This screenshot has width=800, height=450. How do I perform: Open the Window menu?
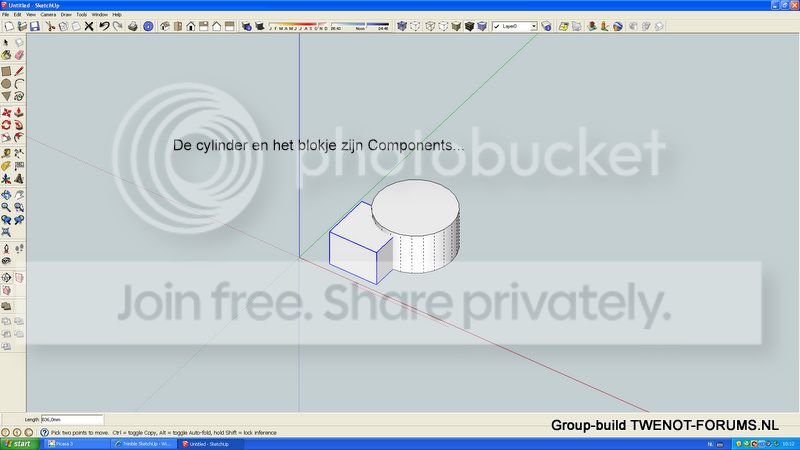(99, 15)
